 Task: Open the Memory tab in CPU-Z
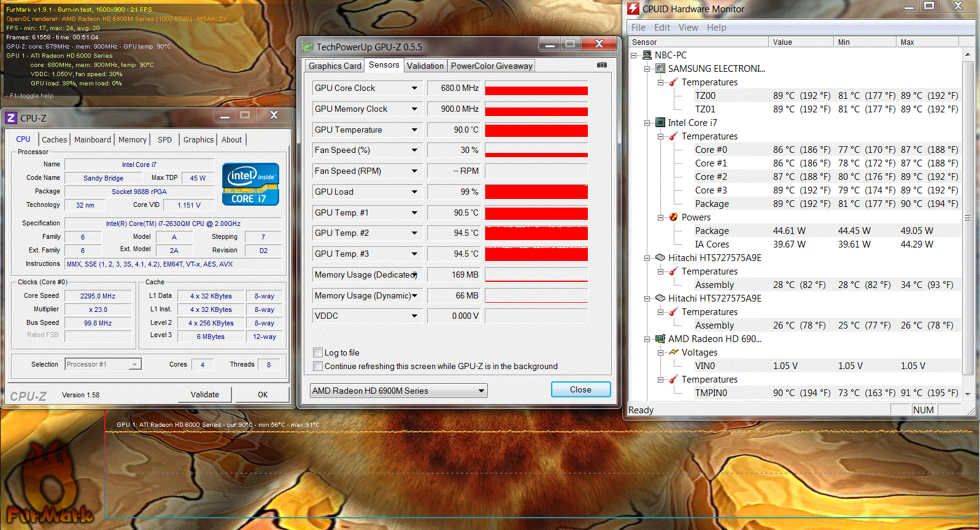[x=133, y=140]
